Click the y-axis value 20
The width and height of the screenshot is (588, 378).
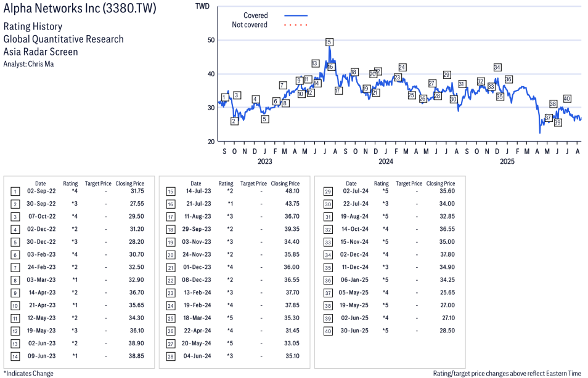[x=211, y=142]
